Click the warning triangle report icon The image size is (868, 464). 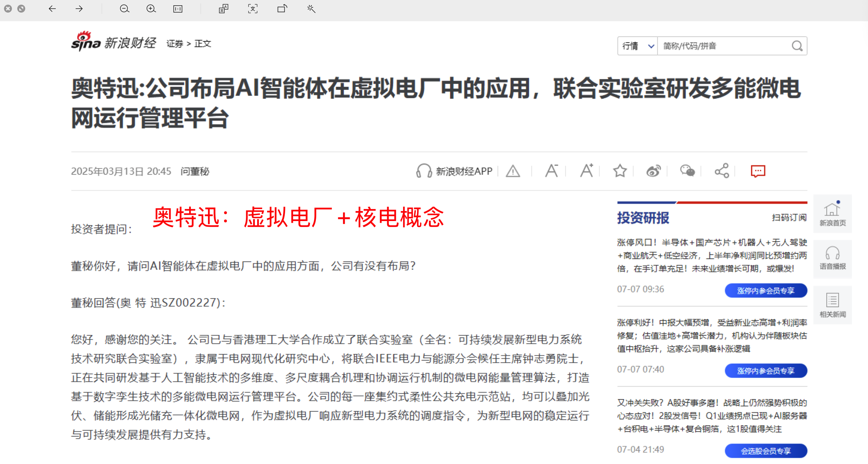coord(513,171)
